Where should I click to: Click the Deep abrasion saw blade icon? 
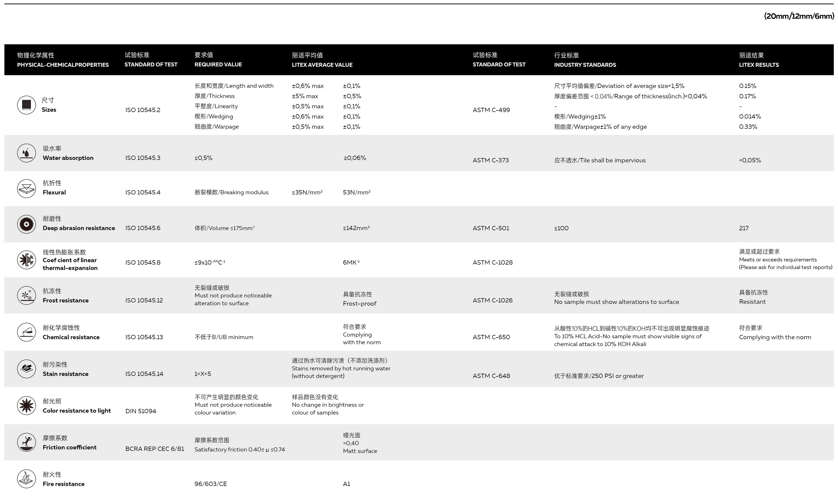pyautogui.click(x=27, y=224)
